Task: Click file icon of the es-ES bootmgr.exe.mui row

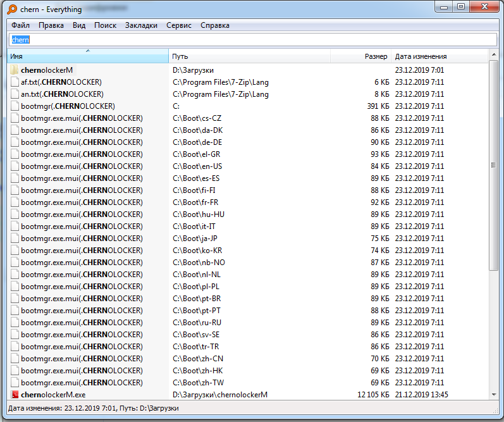Action: (15, 178)
